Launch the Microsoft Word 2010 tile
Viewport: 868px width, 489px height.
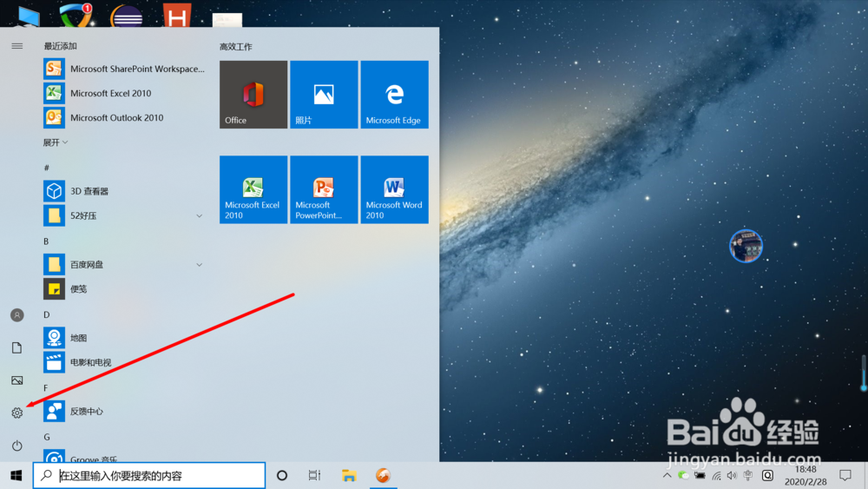click(395, 189)
